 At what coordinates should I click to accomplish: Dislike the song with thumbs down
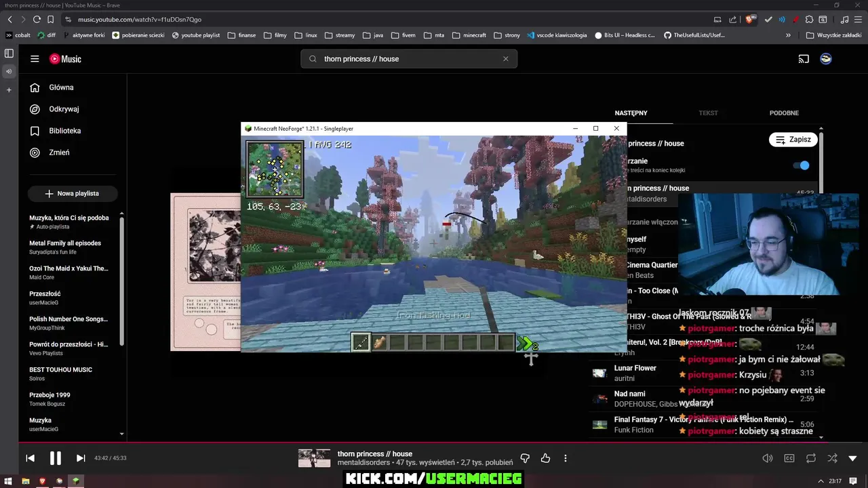pos(525,458)
